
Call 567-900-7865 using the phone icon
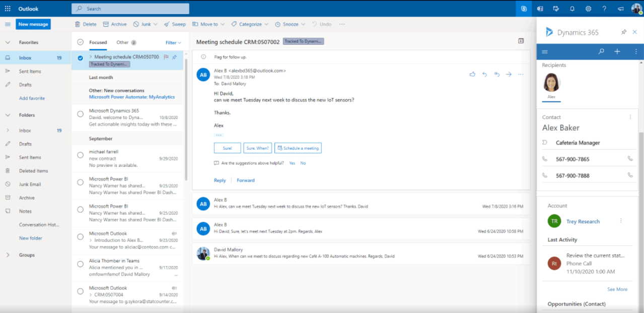[630, 159]
